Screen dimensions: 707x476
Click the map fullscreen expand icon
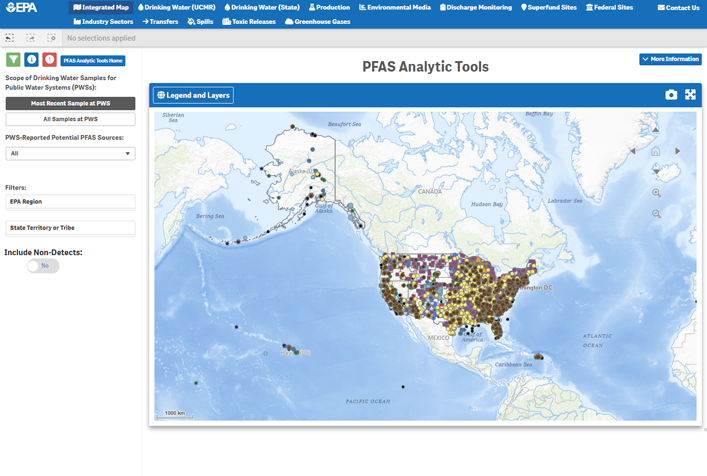690,95
